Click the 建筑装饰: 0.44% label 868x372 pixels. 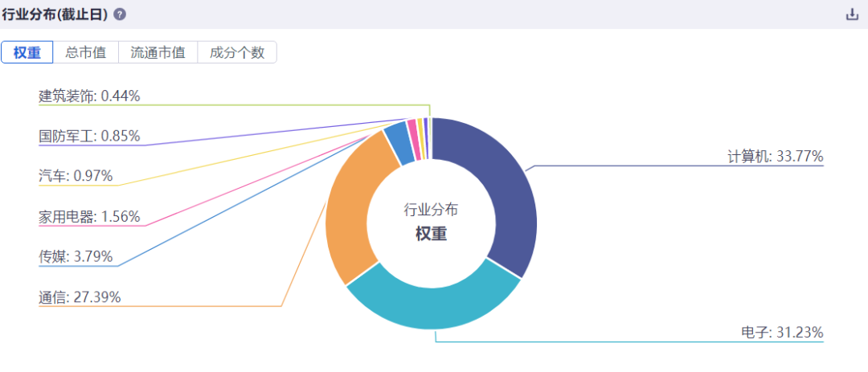(89, 96)
